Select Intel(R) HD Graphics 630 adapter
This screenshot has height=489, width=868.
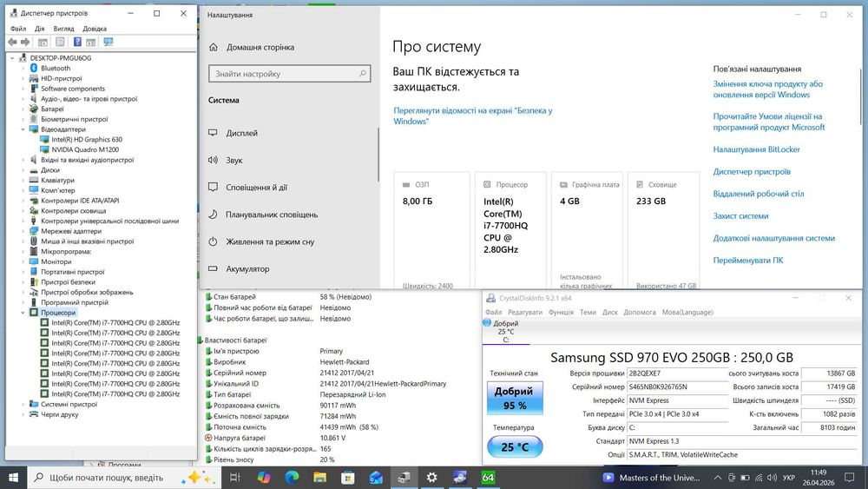pyautogui.click(x=87, y=140)
